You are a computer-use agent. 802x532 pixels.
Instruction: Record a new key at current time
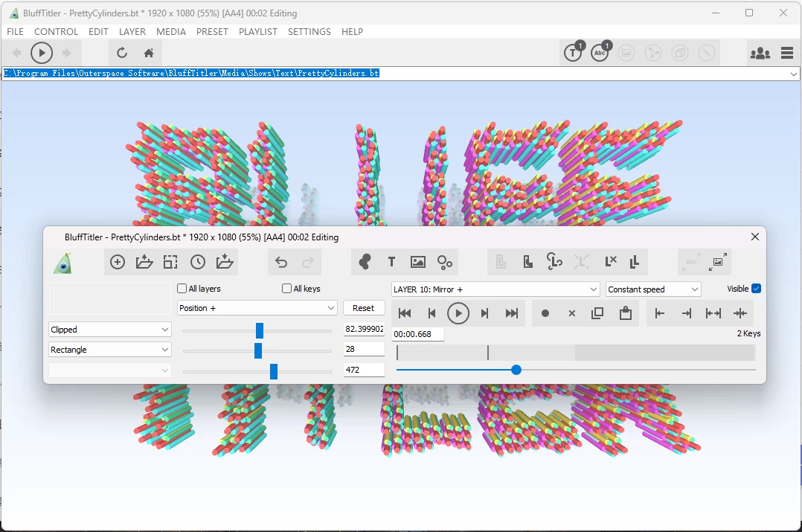(545, 313)
